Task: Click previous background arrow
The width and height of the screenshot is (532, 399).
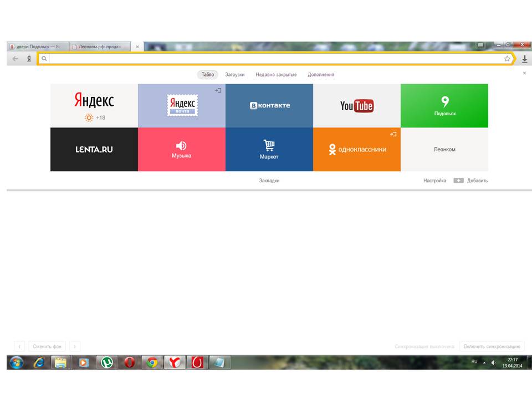Action: pyautogui.click(x=19, y=346)
